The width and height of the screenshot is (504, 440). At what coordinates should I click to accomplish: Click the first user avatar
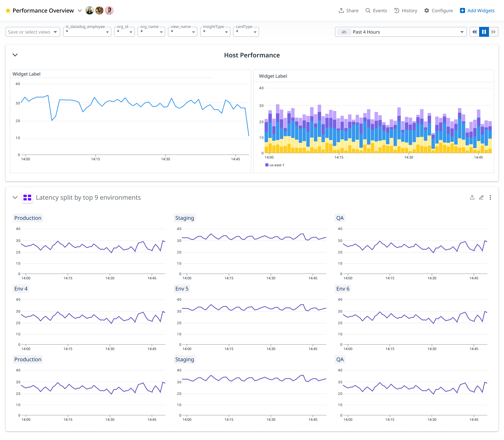tap(89, 10)
